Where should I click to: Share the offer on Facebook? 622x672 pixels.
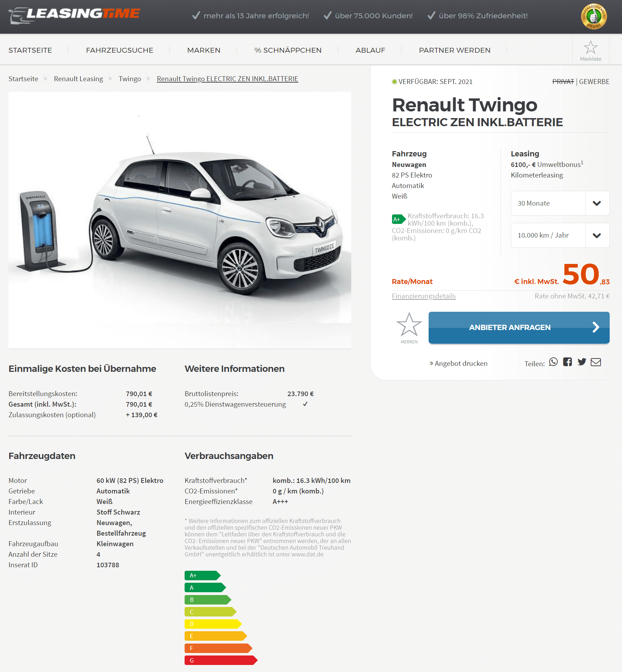pos(568,362)
